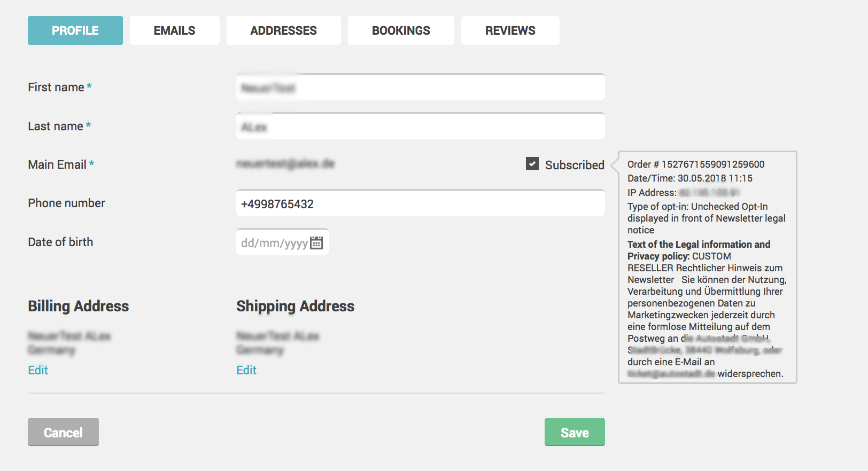The height and width of the screenshot is (471, 868).
Task: Save the profile changes
Action: pos(575,432)
